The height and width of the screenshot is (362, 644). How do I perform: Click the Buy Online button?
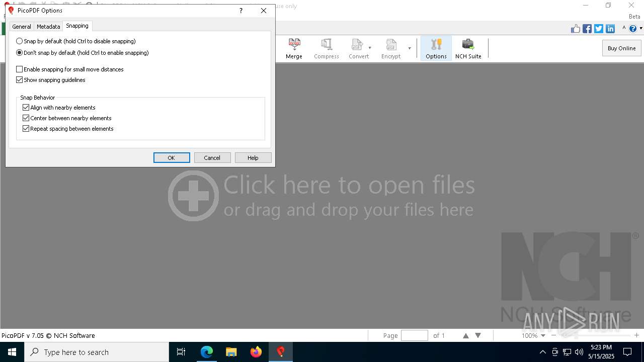(x=621, y=48)
